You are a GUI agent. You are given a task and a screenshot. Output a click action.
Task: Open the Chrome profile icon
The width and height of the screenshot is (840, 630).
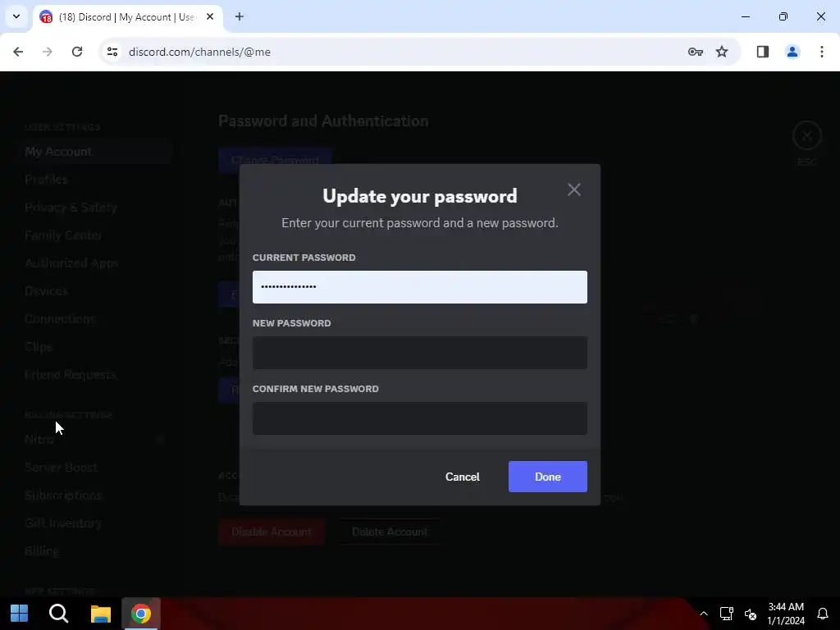click(x=792, y=52)
